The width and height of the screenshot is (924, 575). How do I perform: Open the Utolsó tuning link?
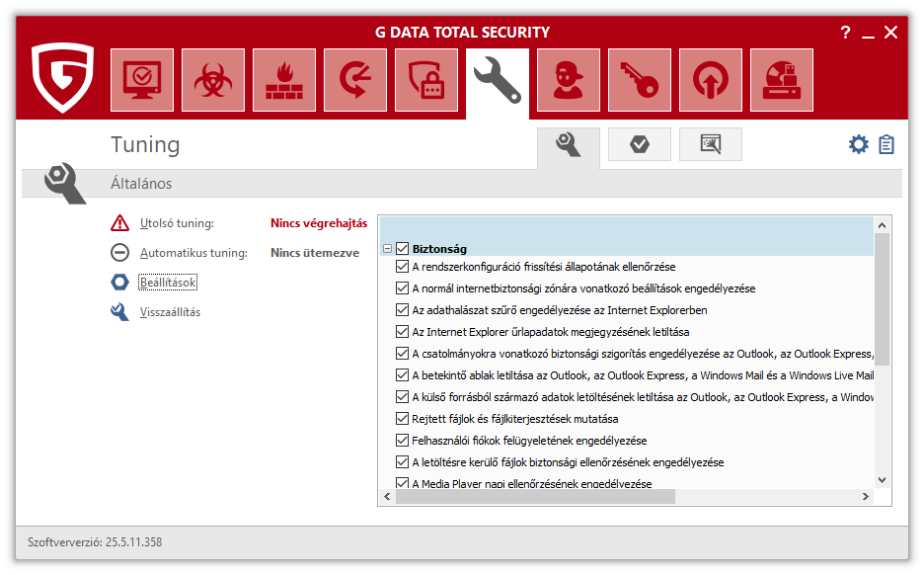(x=177, y=223)
